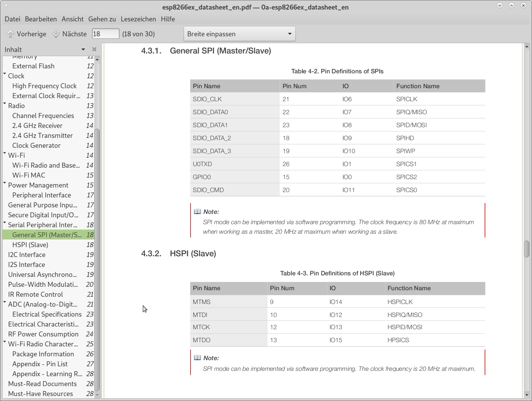Click the document vertical scrollbar thumb
Viewport: 532px width, 401px height.
(527, 249)
